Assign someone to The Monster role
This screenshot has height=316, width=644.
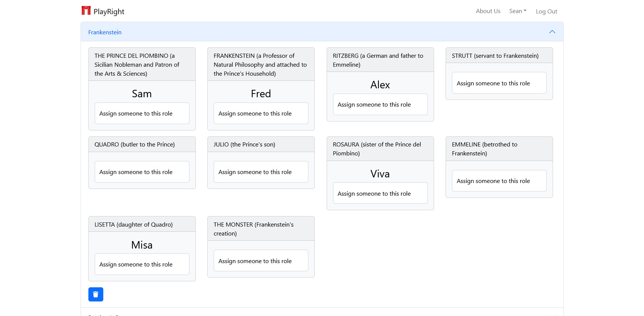click(261, 261)
